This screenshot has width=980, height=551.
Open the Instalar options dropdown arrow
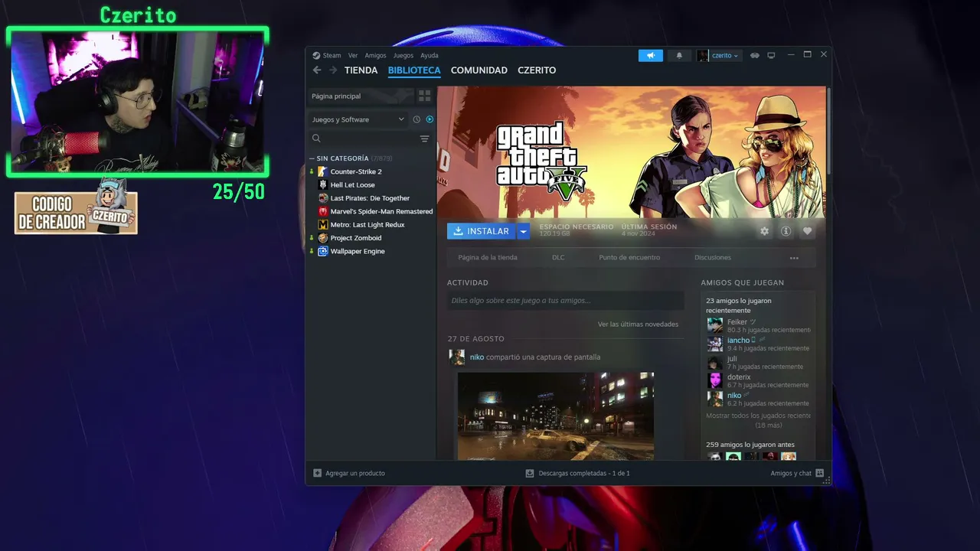(523, 231)
